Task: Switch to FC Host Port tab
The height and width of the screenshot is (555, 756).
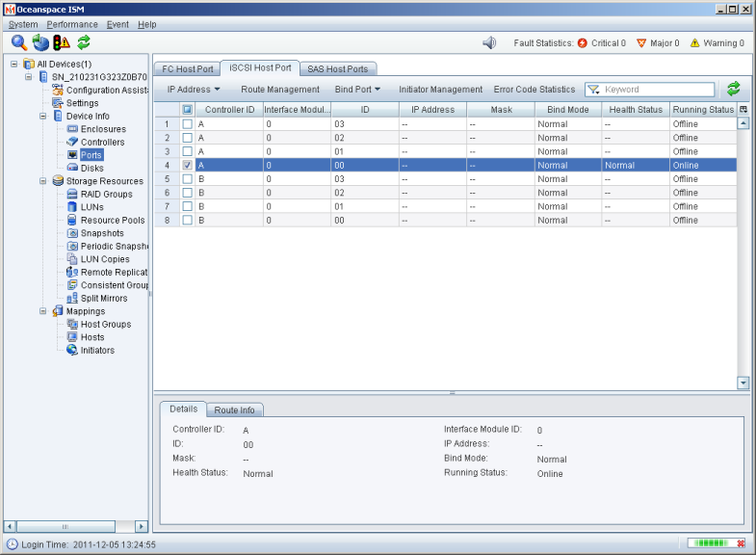Action: [x=187, y=69]
